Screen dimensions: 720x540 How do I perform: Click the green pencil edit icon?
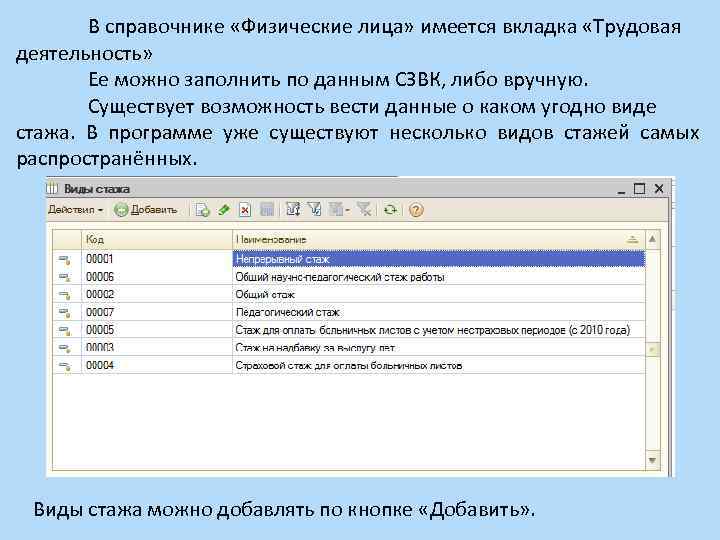pos(224,210)
